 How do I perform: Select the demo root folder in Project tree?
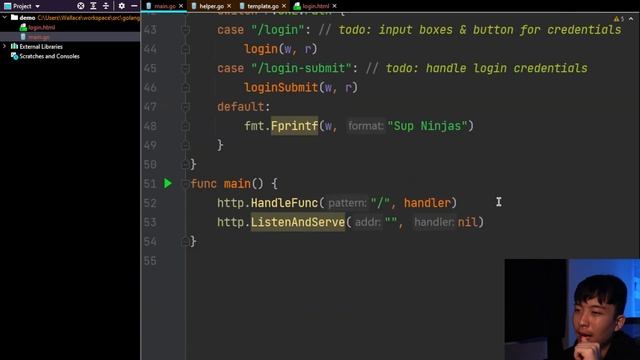coord(27,18)
